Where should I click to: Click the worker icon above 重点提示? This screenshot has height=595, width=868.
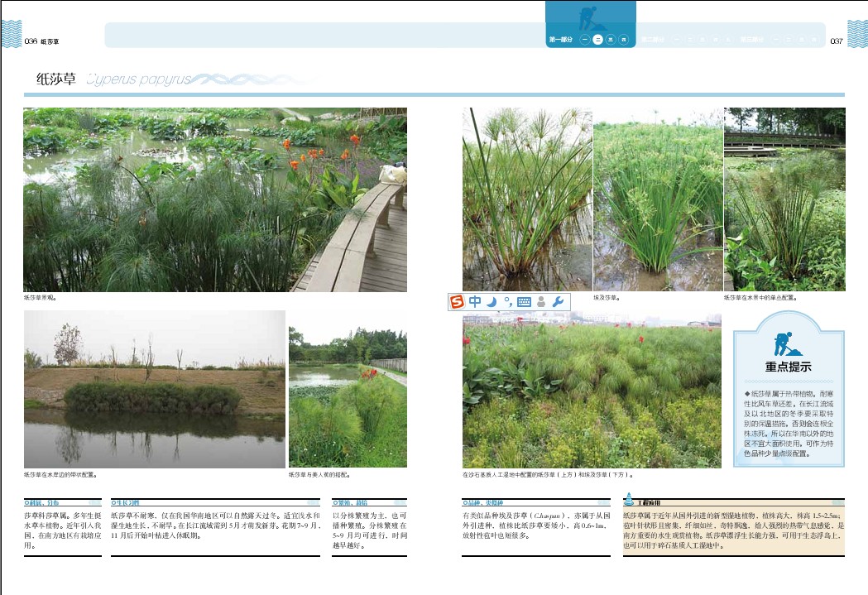(x=783, y=343)
